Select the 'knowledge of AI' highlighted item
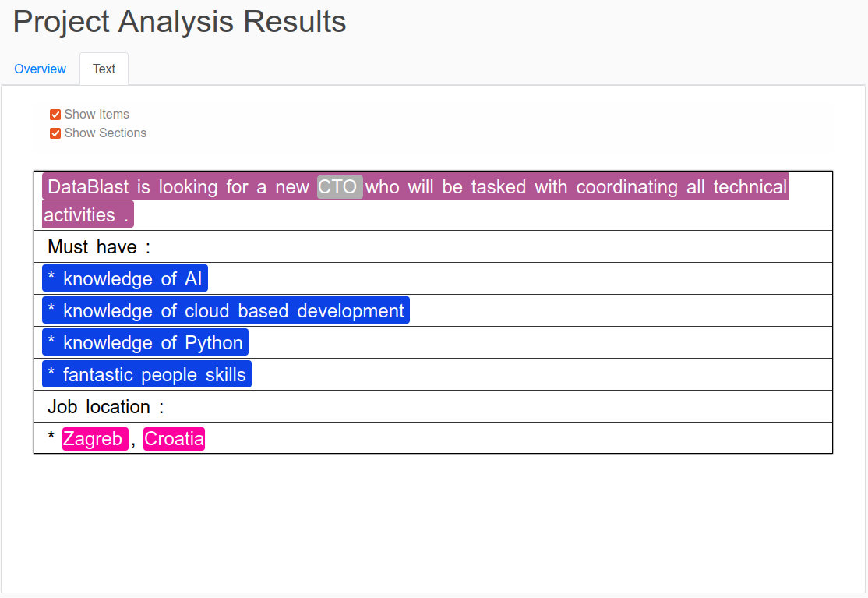Viewport: 868px width, 598px height. click(125, 278)
